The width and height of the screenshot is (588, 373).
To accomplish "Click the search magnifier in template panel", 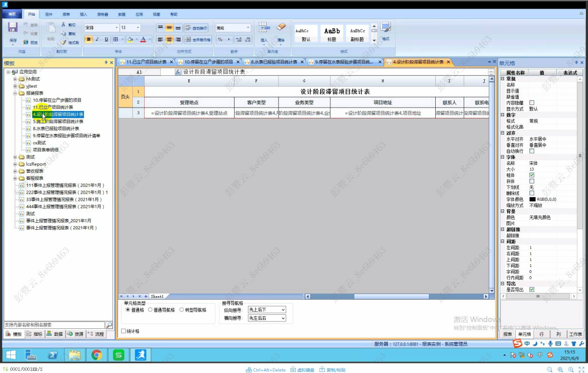I will click(109, 325).
